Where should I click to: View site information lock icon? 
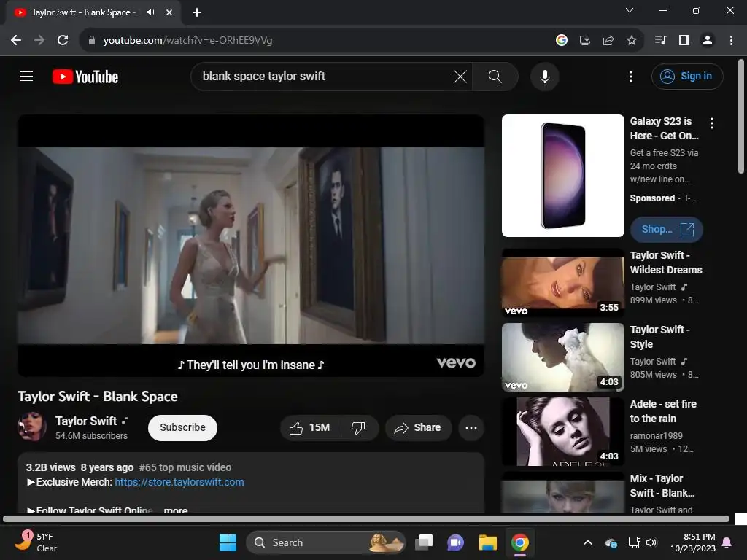pos(91,41)
